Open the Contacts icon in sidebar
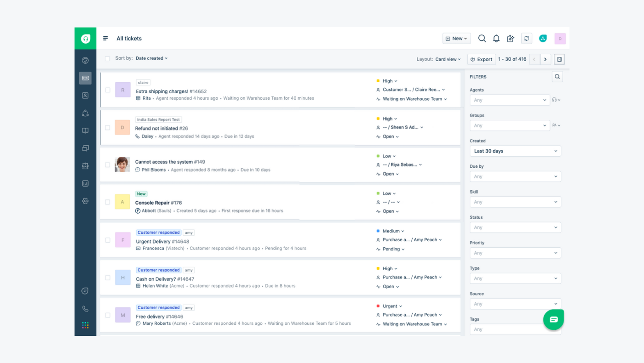 (85, 96)
